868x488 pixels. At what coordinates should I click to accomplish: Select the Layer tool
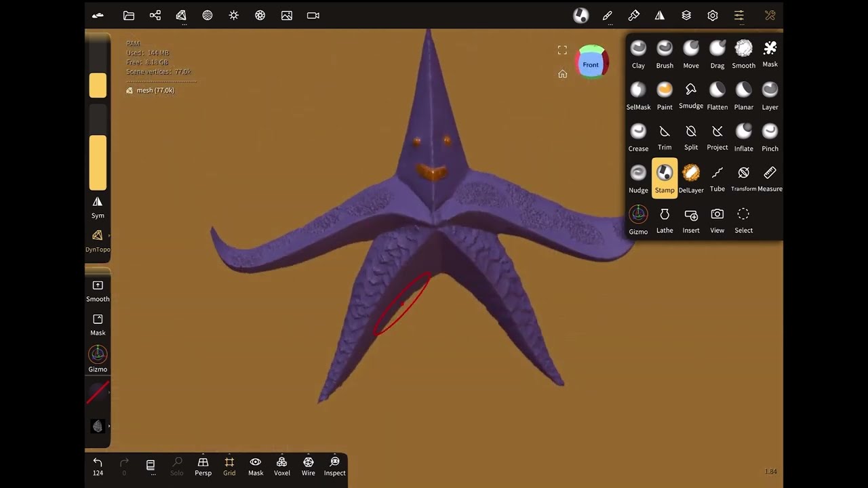click(770, 96)
